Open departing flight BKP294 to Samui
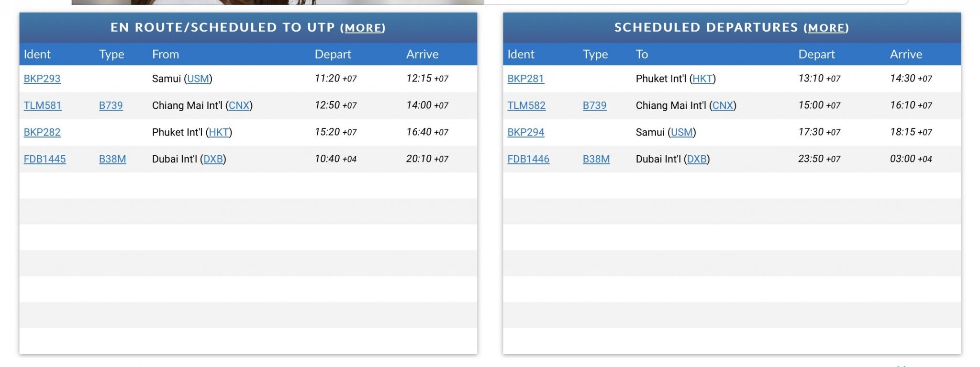The width and height of the screenshot is (980, 367). (526, 132)
